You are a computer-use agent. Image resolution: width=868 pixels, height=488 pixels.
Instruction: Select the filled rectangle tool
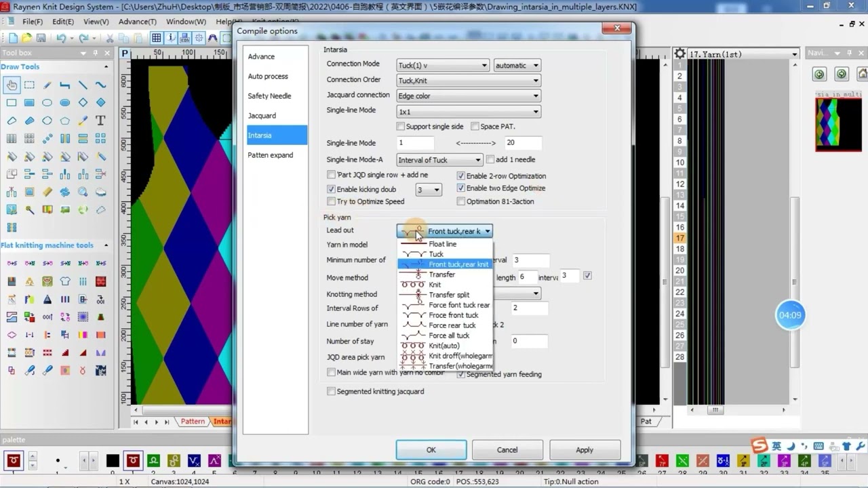click(29, 103)
